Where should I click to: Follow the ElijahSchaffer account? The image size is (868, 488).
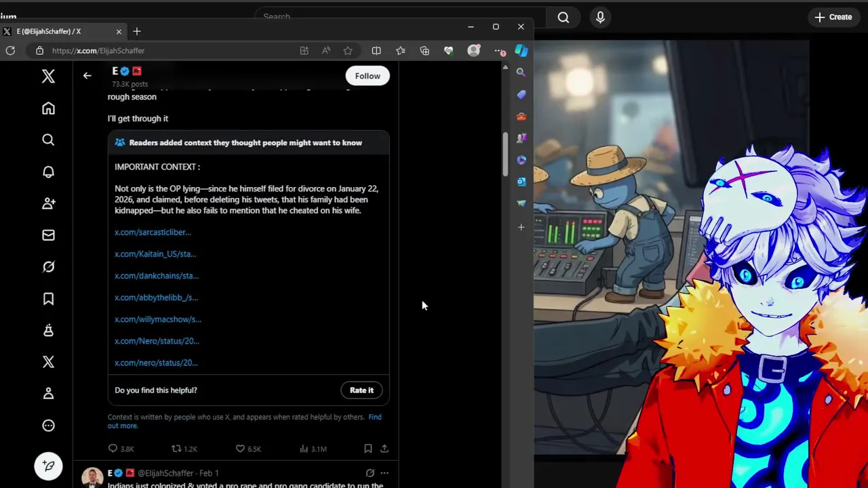(x=368, y=76)
